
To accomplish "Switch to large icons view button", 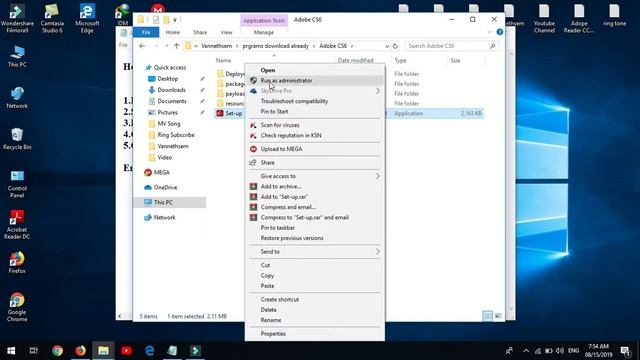I will (498, 316).
